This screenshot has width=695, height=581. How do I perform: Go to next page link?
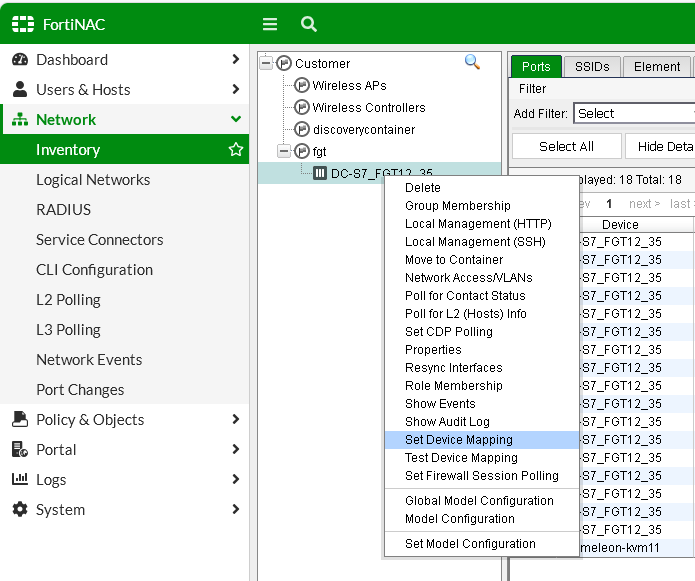pos(644,204)
